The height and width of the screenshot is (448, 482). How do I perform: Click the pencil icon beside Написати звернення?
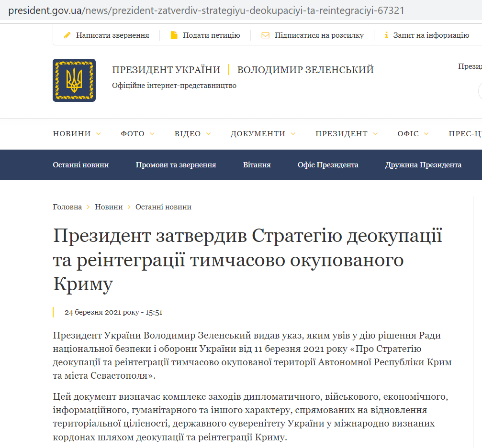[x=67, y=35]
